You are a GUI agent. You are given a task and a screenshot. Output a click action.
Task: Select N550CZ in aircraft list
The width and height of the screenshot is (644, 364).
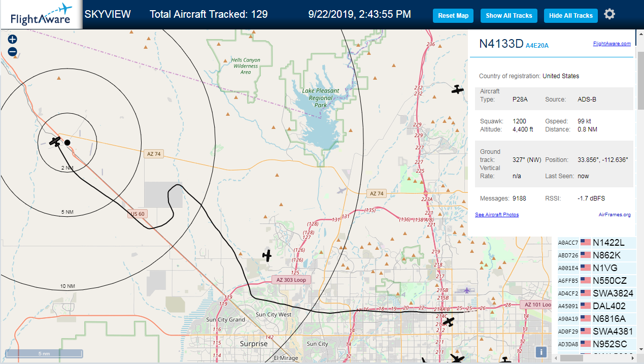click(x=609, y=281)
